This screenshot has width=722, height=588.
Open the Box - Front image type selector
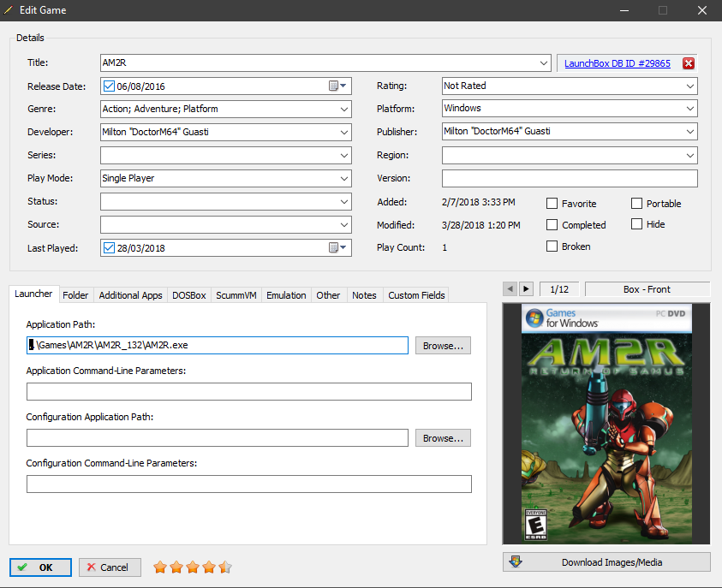point(647,289)
